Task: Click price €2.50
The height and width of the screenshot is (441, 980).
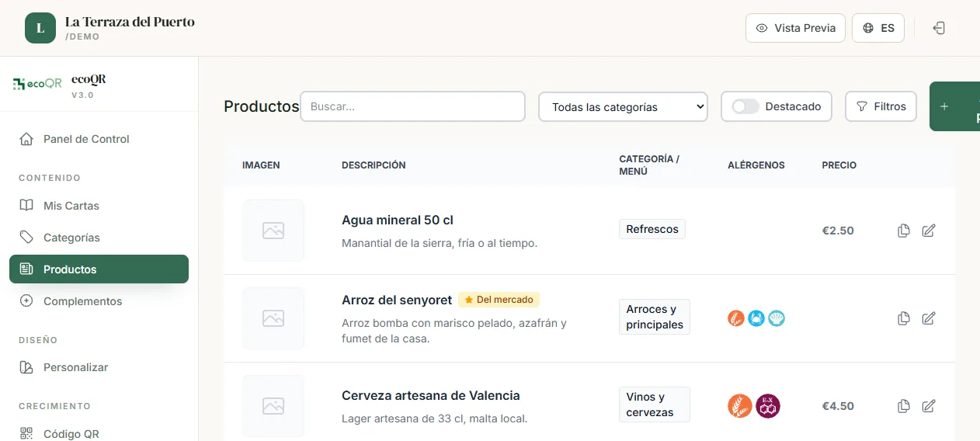Action: 838,231
